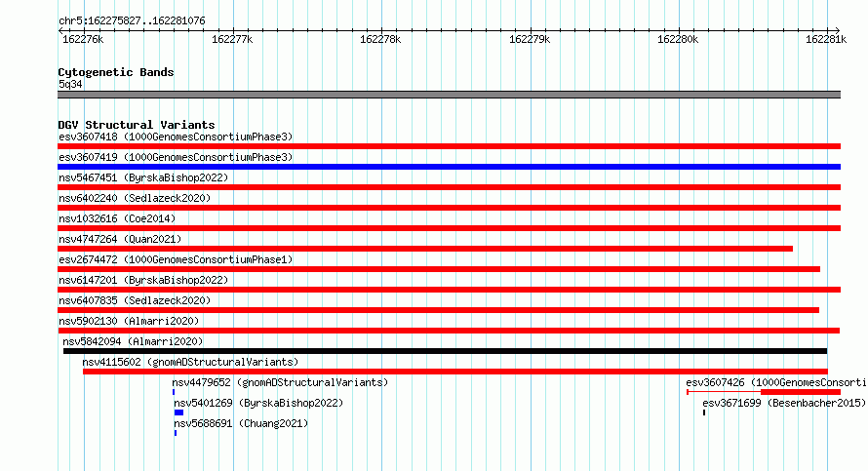The width and height of the screenshot is (868, 471).
Task: Select the small blue nsv5401269 feature block
Action: point(178,412)
